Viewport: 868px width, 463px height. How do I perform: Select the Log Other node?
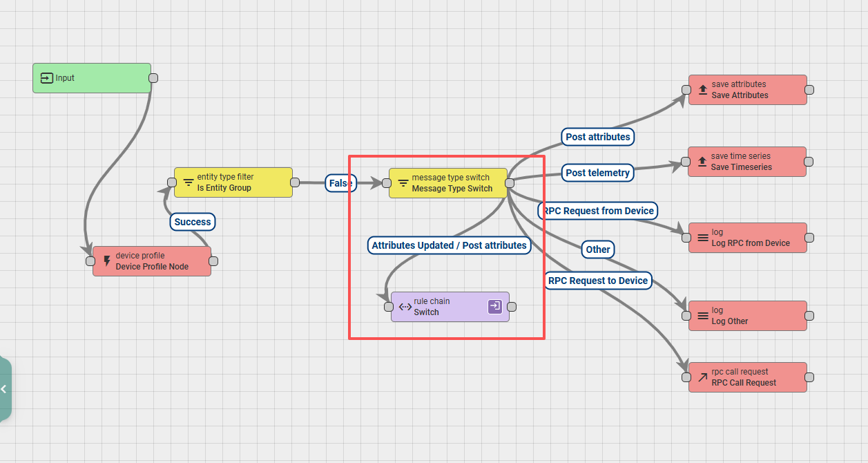coord(748,316)
